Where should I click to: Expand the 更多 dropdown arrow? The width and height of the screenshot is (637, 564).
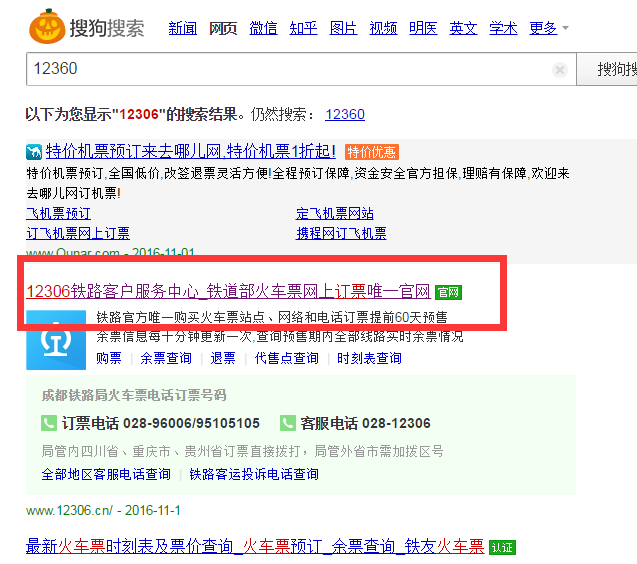coord(566,28)
